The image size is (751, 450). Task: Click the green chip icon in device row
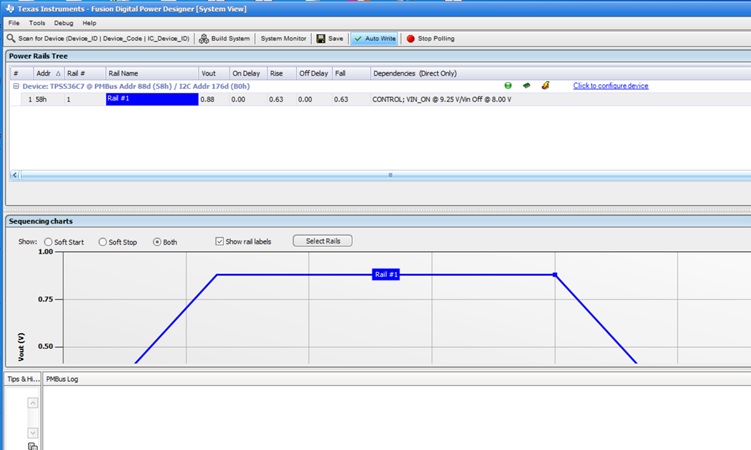(x=527, y=86)
